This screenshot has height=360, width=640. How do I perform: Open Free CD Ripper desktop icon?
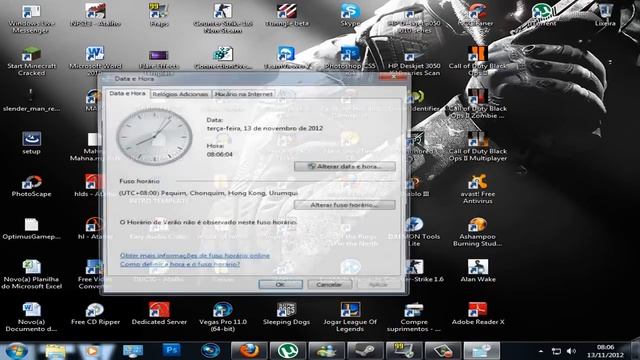tap(95, 313)
